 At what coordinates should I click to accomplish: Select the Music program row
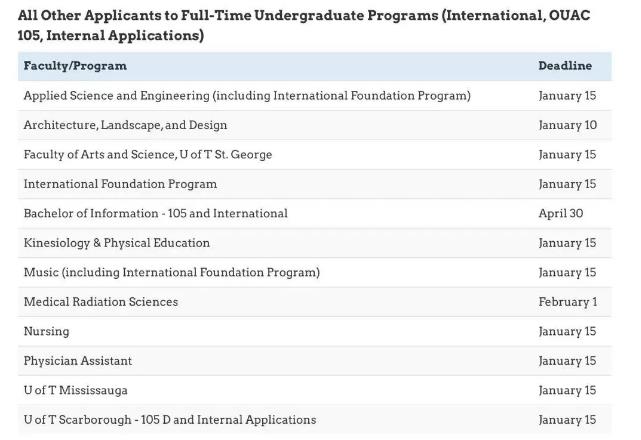pos(171,272)
